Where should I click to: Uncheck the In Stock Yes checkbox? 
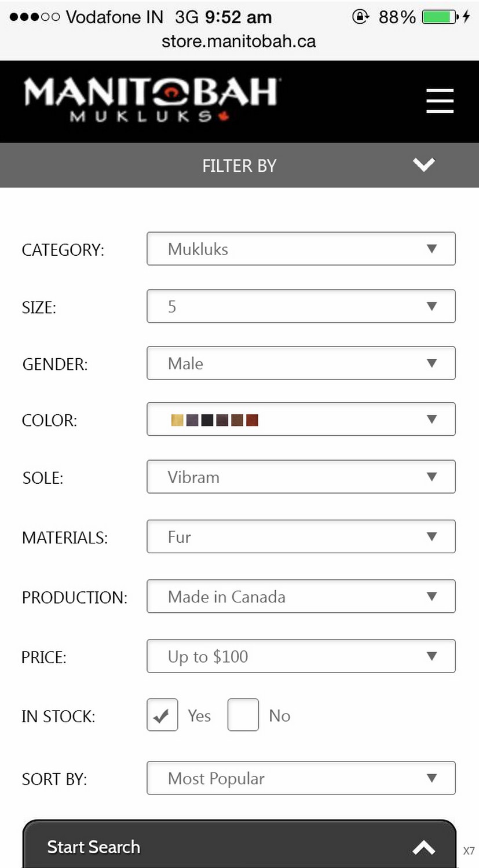tap(162, 715)
